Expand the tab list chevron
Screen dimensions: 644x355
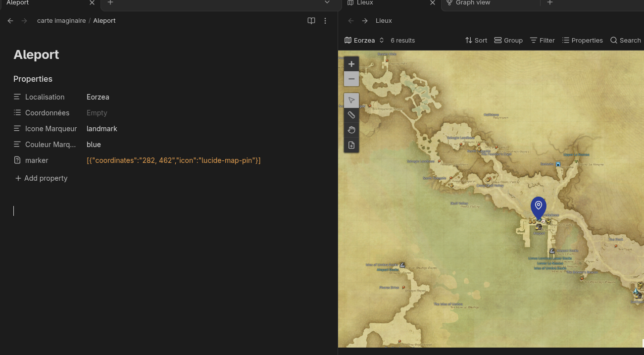click(x=327, y=3)
